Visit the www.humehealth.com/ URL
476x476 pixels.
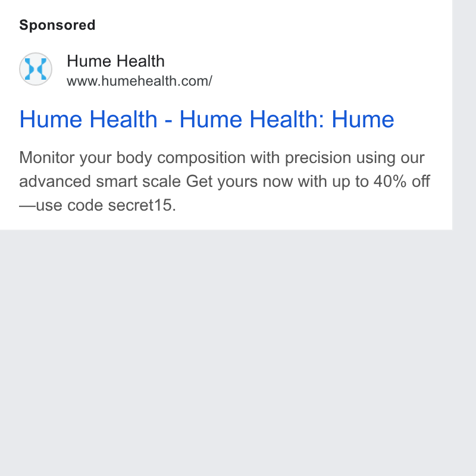point(139,81)
